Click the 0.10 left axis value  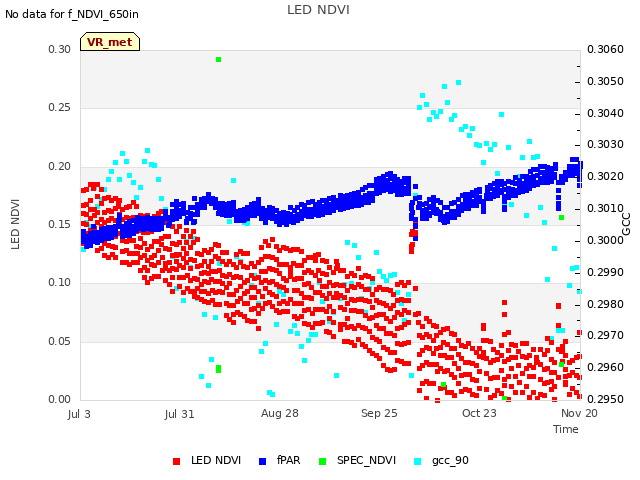(x=60, y=282)
